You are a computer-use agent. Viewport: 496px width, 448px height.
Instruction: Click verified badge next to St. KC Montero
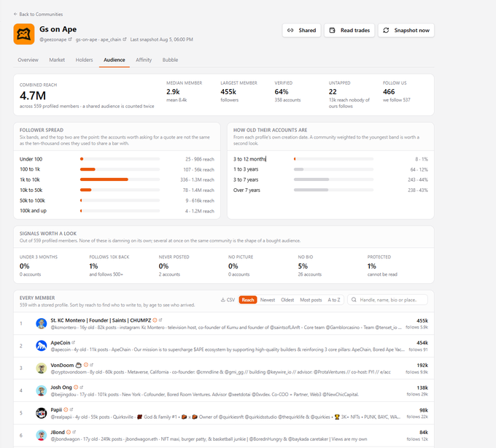pos(155,320)
